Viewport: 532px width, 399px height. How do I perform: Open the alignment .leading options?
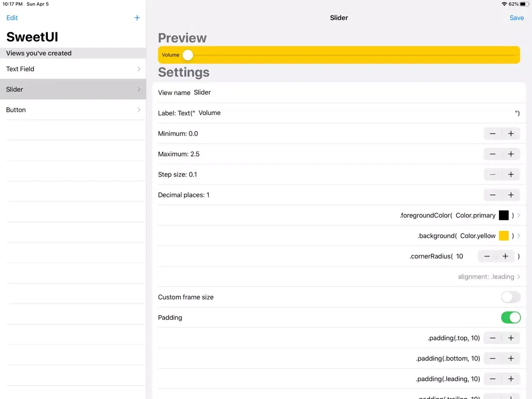click(x=489, y=277)
